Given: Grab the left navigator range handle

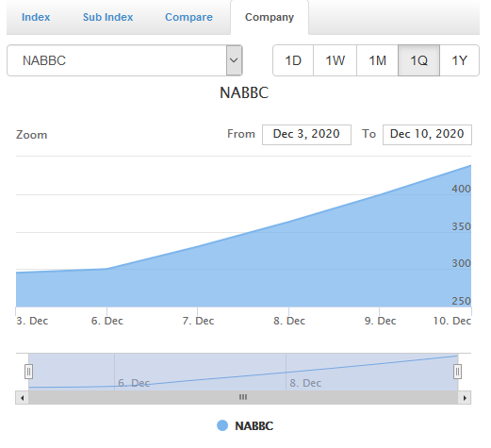Looking at the screenshot, I should (x=28, y=372).
